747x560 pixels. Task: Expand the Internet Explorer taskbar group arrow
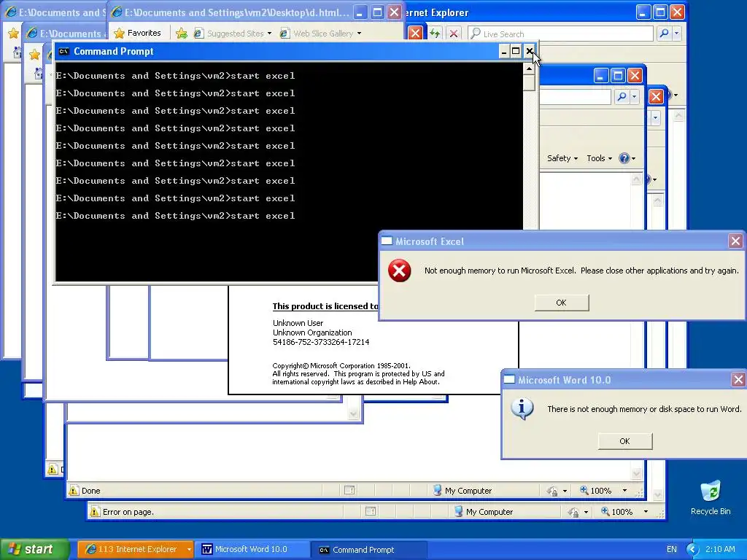(189, 550)
